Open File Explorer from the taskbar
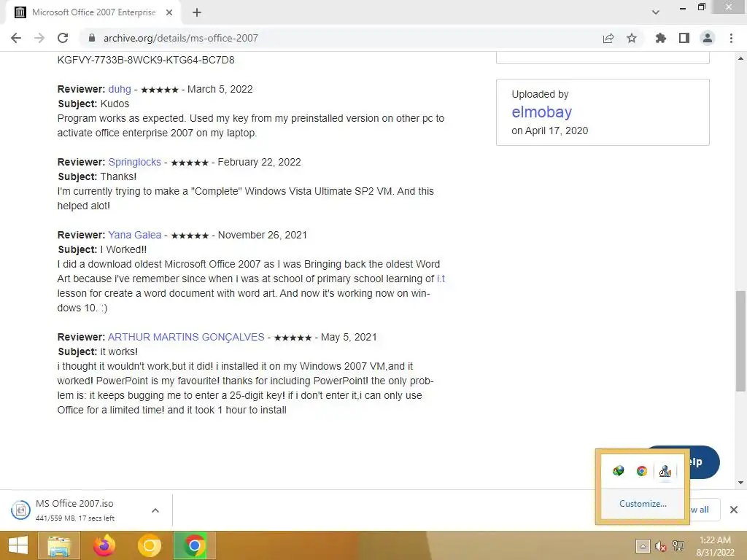The height and width of the screenshot is (560, 747). (59, 545)
